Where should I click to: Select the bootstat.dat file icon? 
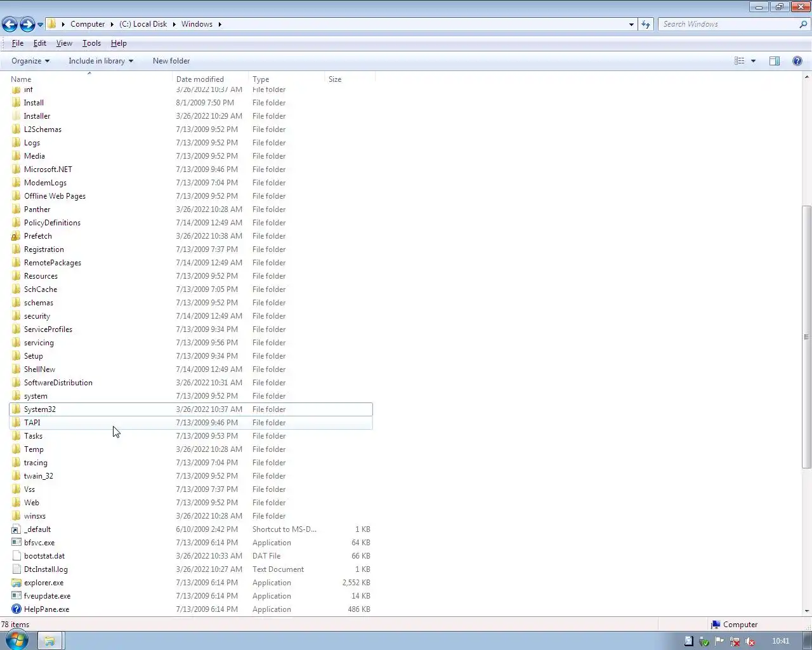tap(16, 556)
